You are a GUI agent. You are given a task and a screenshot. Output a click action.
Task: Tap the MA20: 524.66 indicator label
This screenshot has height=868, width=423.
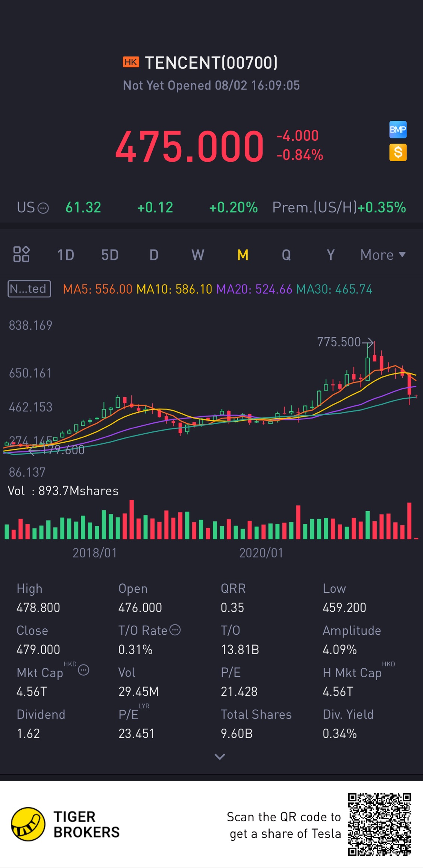(x=254, y=289)
